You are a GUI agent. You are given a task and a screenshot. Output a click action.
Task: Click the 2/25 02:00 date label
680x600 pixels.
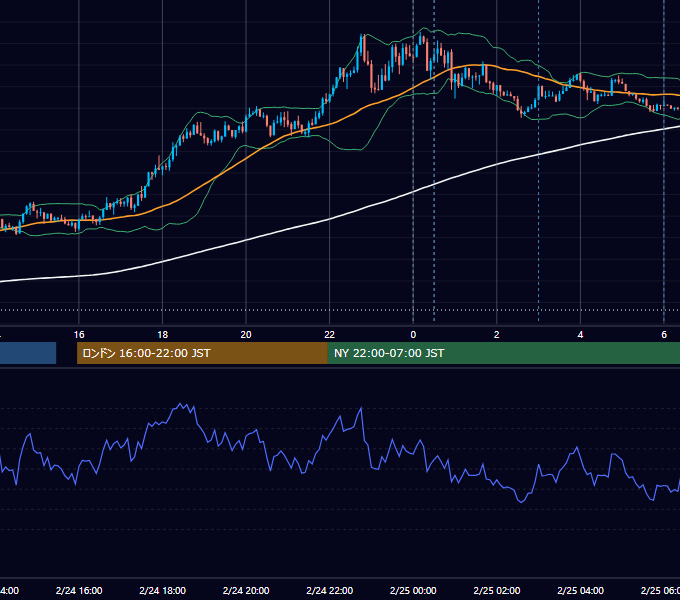point(497,590)
